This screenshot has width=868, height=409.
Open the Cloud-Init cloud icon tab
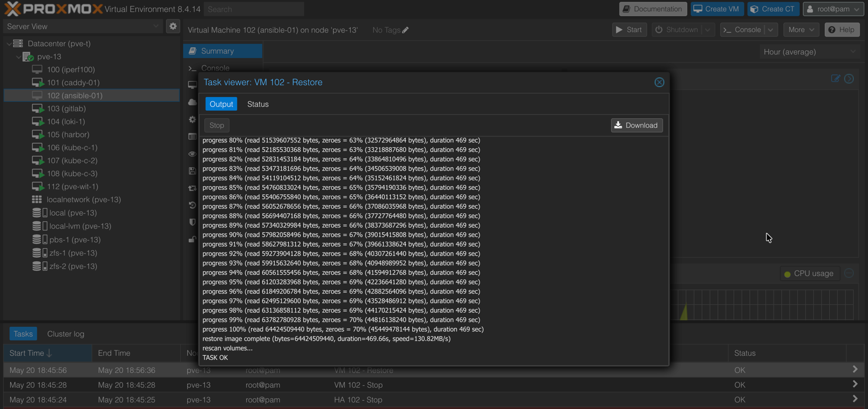click(192, 102)
